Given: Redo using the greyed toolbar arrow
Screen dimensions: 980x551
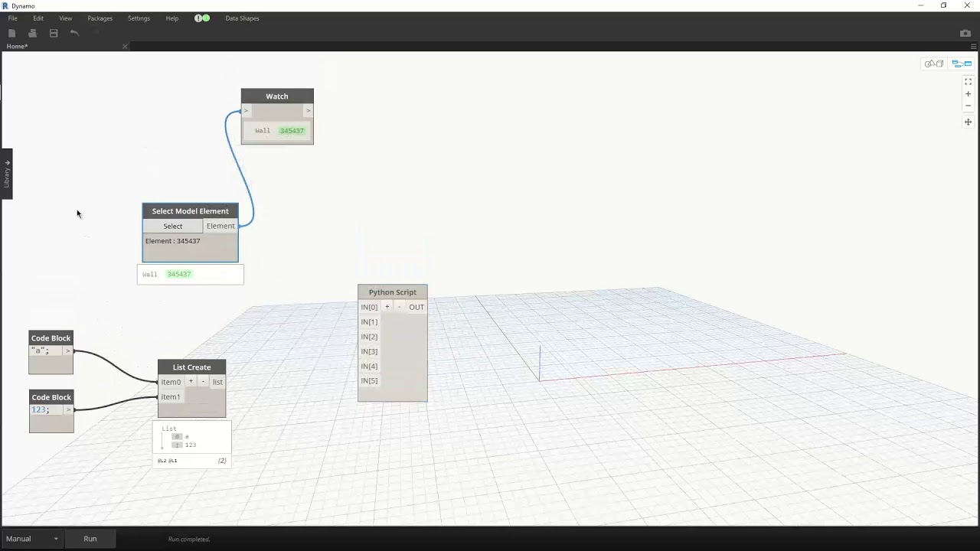Looking at the screenshot, I should (96, 33).
